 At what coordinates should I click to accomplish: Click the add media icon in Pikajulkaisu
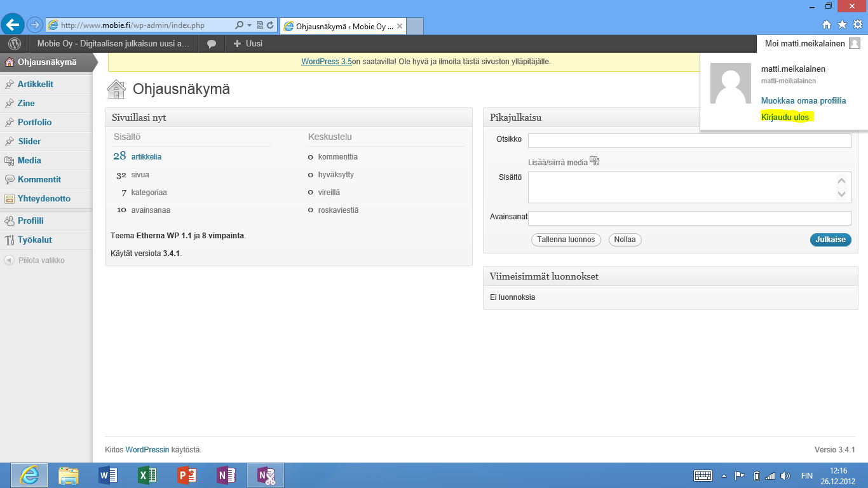pos(594,161)
